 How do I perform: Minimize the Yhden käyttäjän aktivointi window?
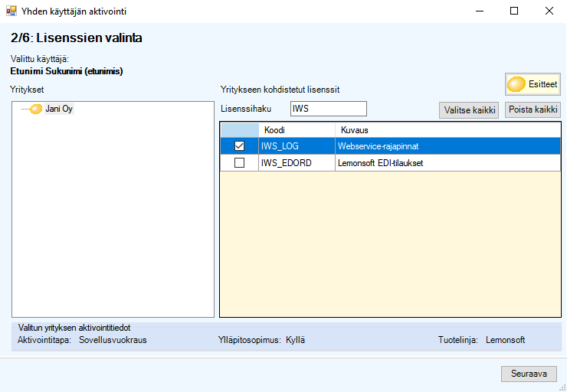479,11
